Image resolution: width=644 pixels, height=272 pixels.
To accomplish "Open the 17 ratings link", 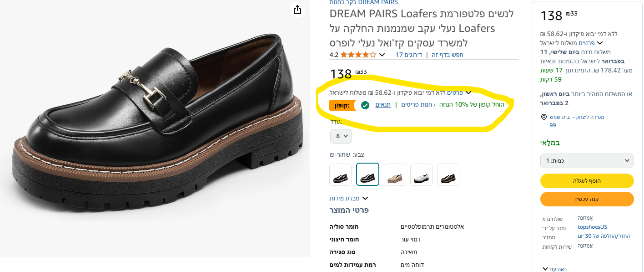I will [x=408, y=55].
